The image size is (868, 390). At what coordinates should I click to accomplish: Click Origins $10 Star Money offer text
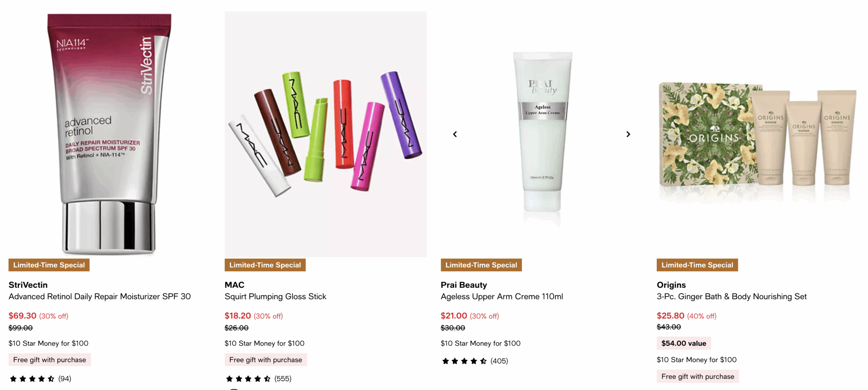696,360
